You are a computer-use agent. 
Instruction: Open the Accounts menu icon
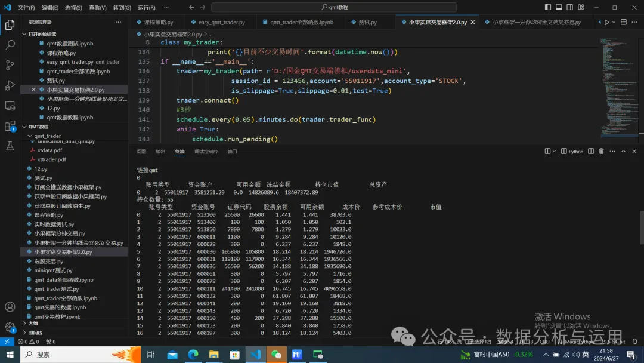pyautogui.click(x=10, y=307)
